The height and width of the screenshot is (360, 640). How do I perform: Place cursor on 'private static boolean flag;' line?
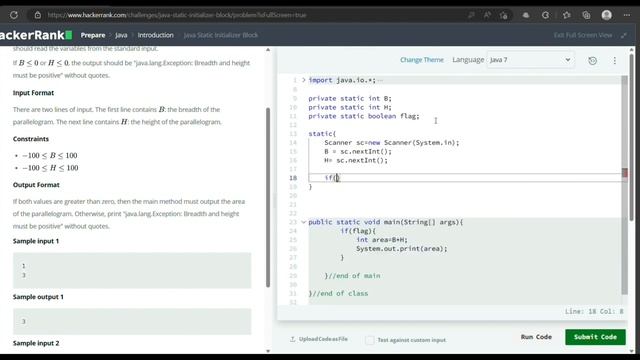click(x=364, y=116)
